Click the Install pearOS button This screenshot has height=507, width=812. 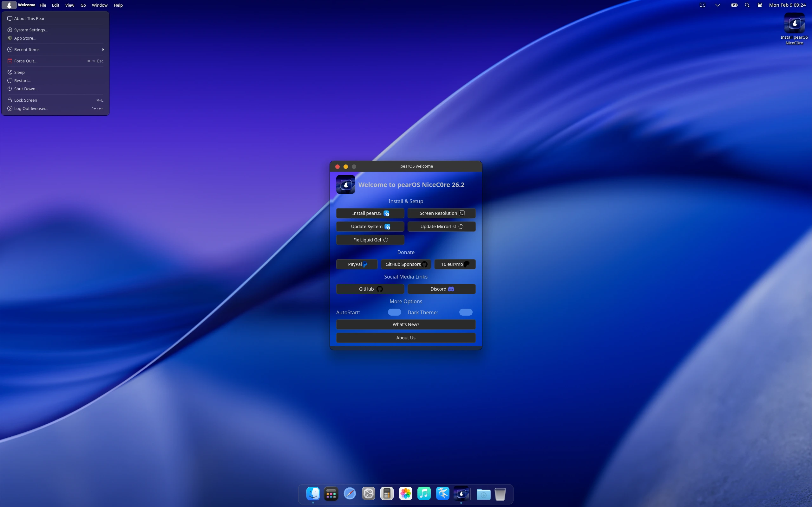(370, 213)
